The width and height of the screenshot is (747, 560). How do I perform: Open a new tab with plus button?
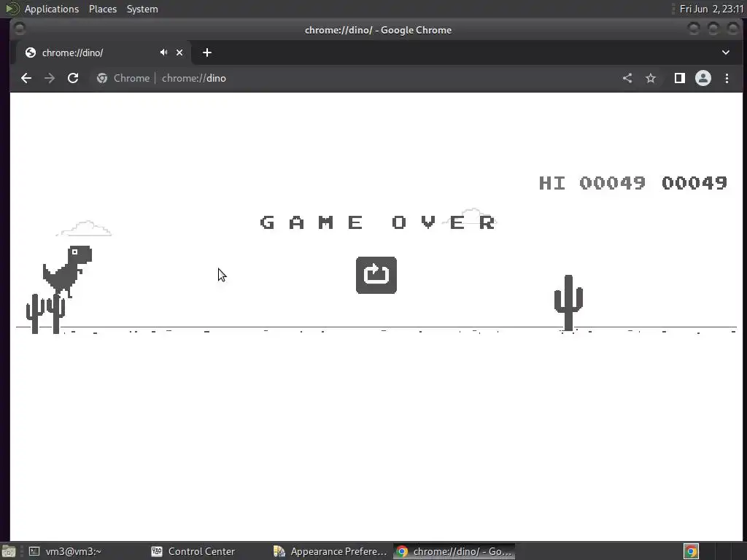click(206, 52)
